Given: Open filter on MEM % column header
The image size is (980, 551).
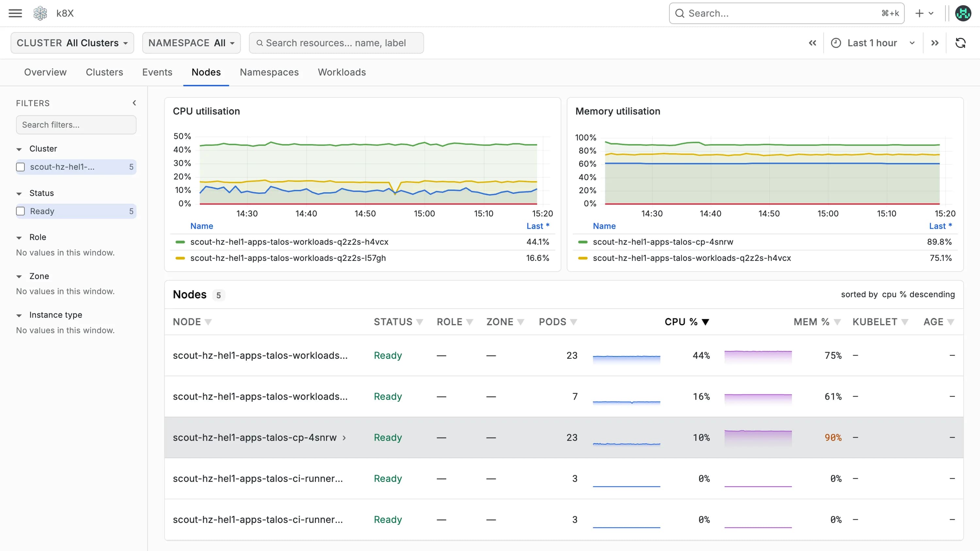Looking at the screenshot, I should tap(837, 322).
